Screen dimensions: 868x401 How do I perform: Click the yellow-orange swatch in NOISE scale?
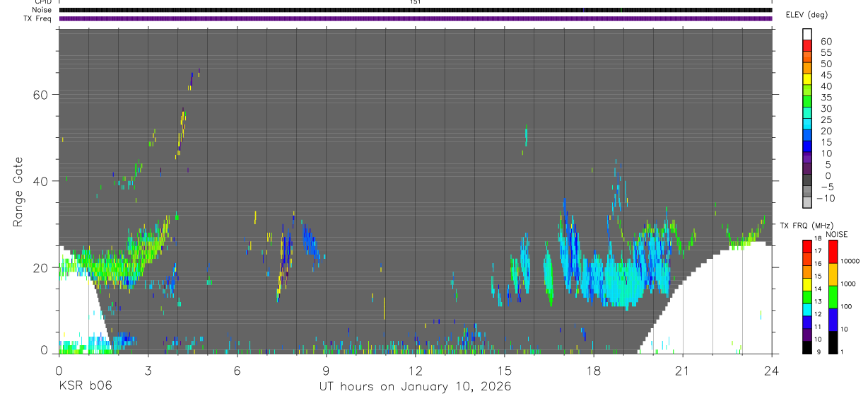tap(833, 274)
